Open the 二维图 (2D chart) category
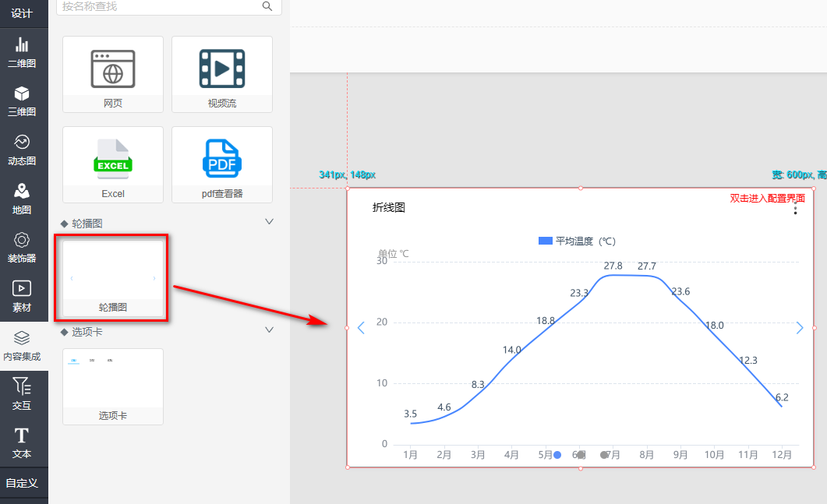Viewport: 827px width, 504px height. (22, 53)
